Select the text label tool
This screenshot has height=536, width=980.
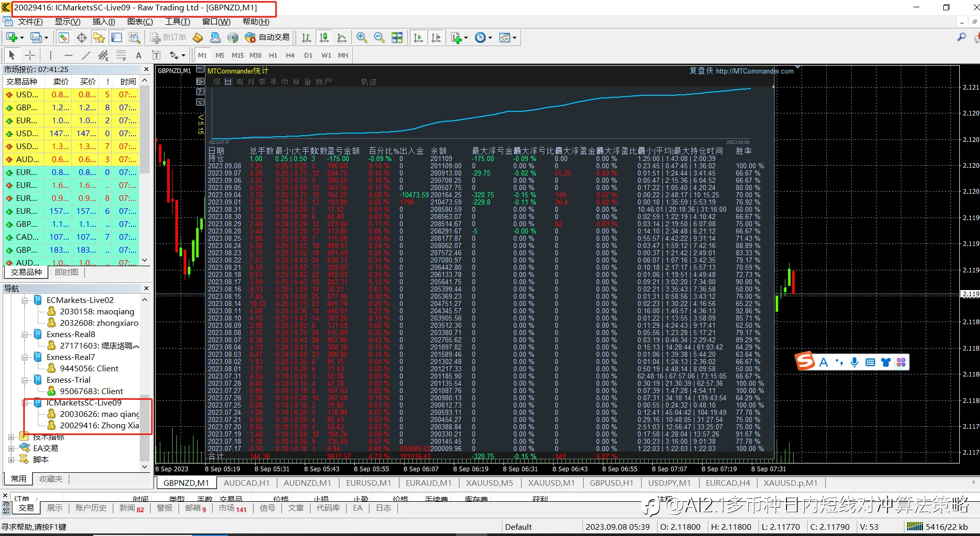point(156,55)
